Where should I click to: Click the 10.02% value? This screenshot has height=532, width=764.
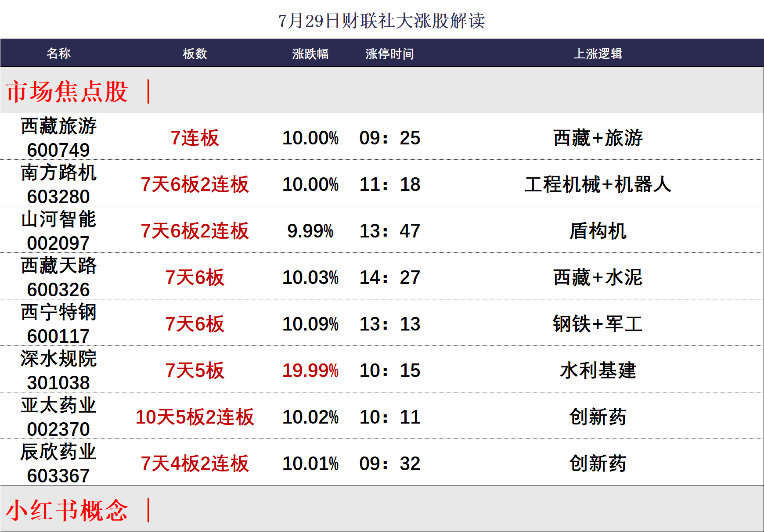click(x=310, y=417)
